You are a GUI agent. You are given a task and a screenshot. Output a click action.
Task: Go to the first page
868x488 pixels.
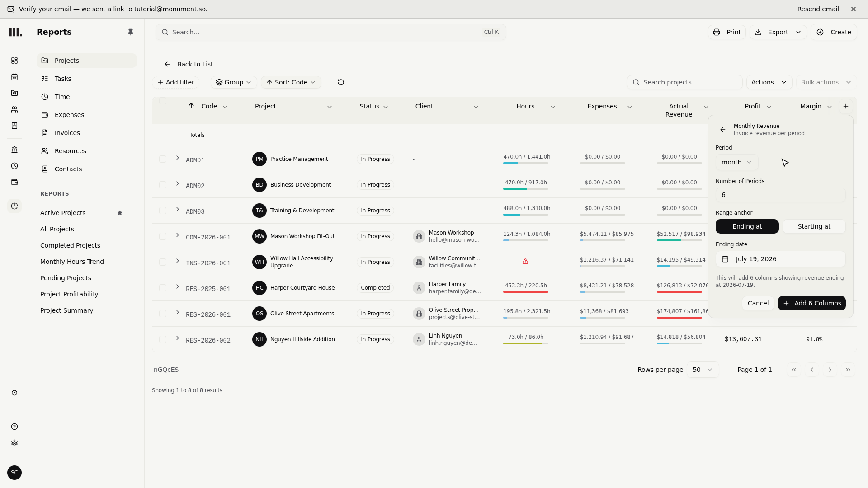coord(794,370)
